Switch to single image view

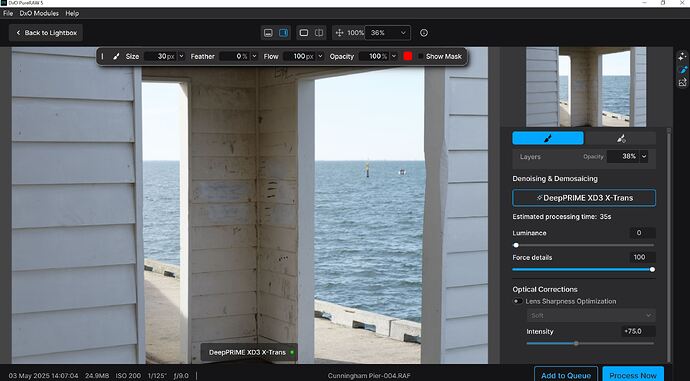point(304,33)
